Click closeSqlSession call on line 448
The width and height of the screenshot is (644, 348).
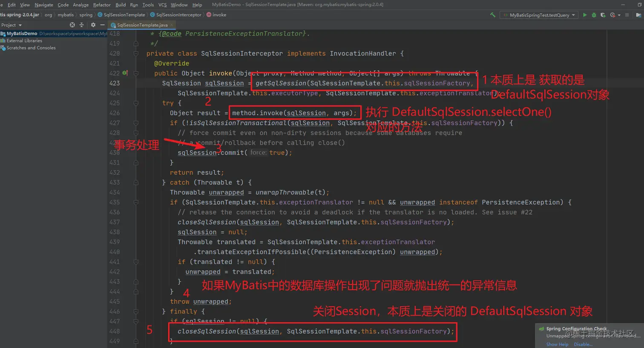[x=207, y=331]
